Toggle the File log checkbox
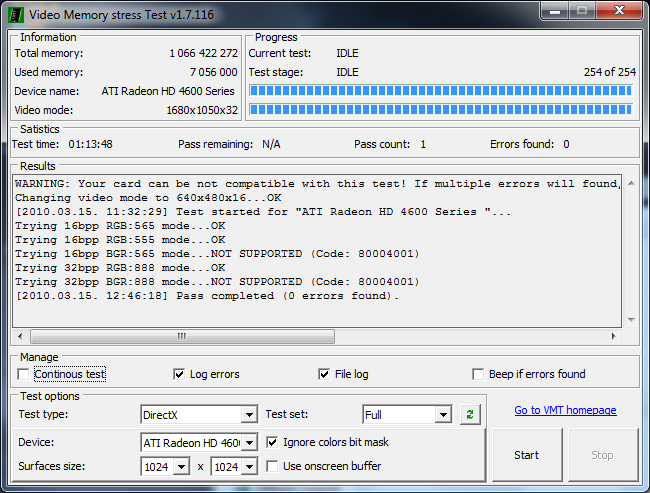 tap(324, 374)
